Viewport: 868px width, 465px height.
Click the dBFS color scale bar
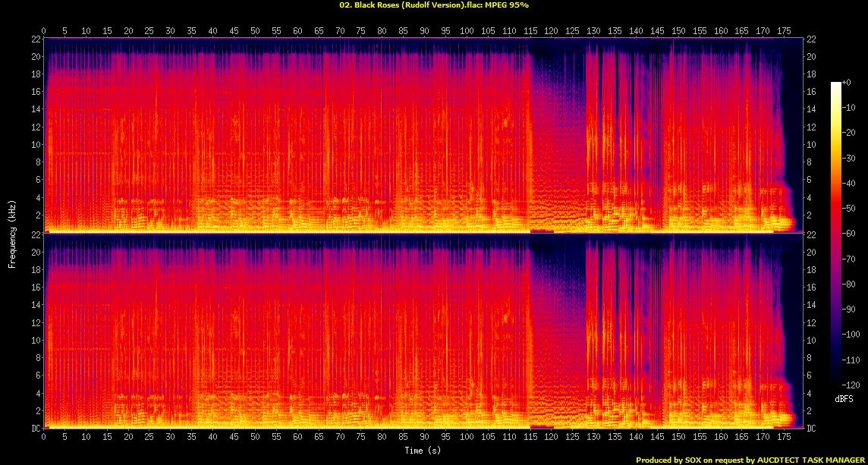835,234
